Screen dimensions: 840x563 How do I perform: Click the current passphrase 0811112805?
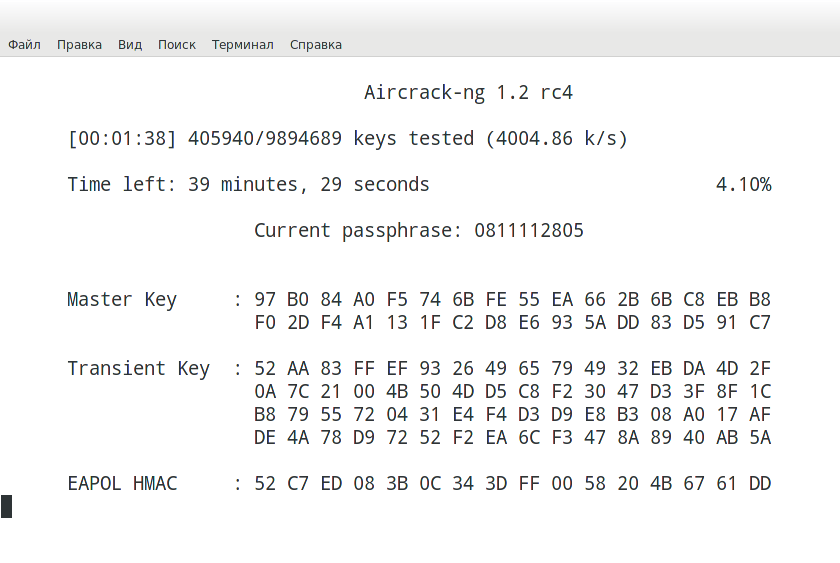(x=528, y=231)
